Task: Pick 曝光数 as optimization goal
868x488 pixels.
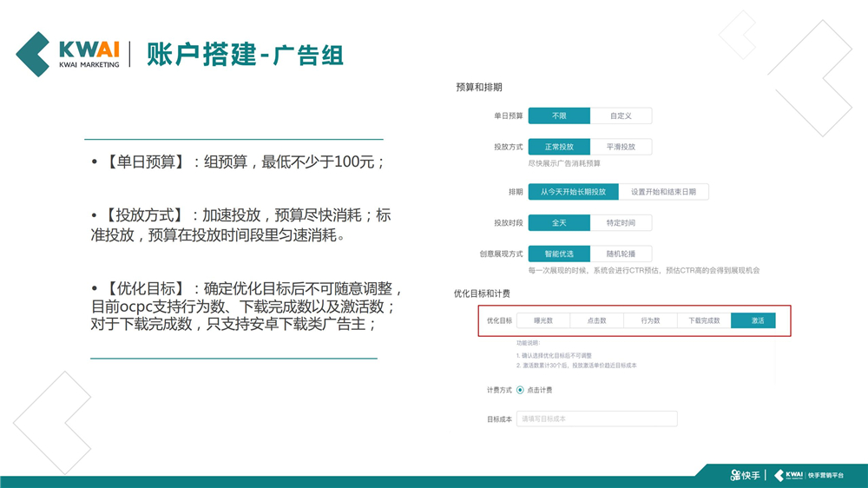Action: tap(543, 320)
